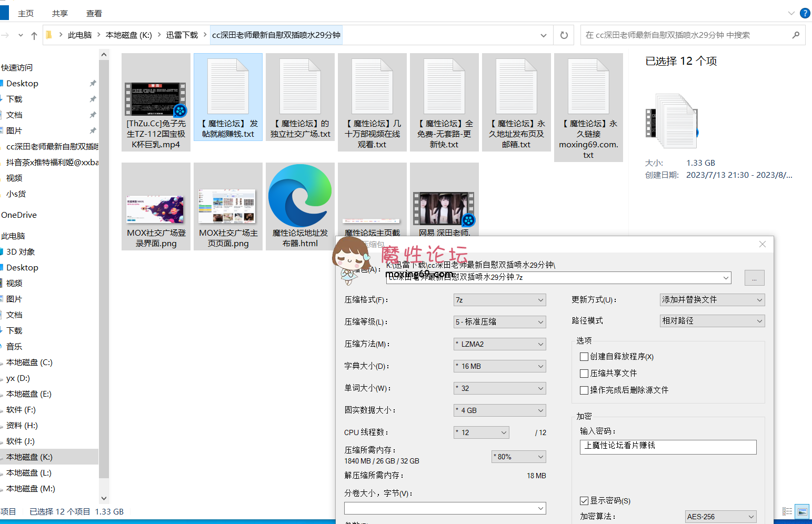
Task: Enable 压缩共享文件 checkbox
Action: [x=584, y=374]
